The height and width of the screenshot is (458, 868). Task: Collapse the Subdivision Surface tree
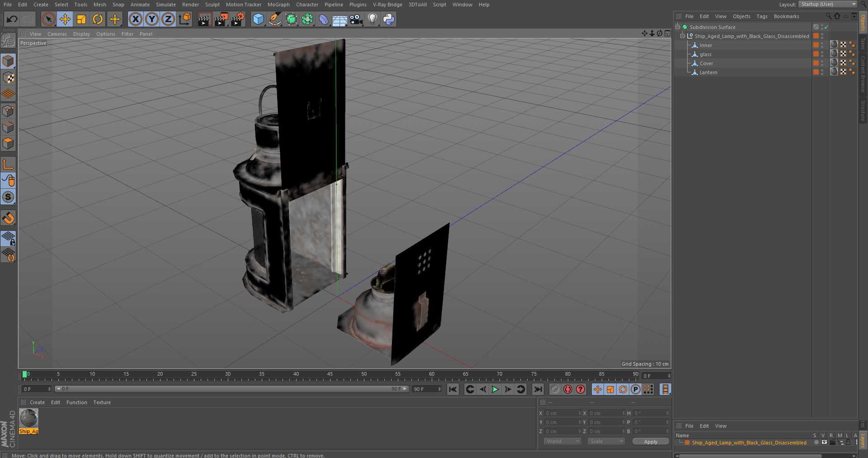coord(678,27)
